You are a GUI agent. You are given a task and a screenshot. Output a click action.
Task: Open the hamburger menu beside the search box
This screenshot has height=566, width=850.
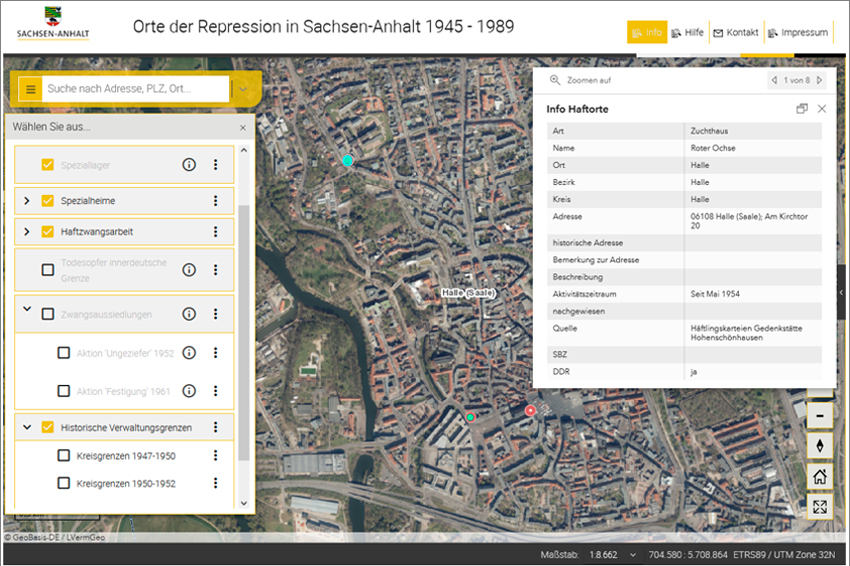(30, 89)
